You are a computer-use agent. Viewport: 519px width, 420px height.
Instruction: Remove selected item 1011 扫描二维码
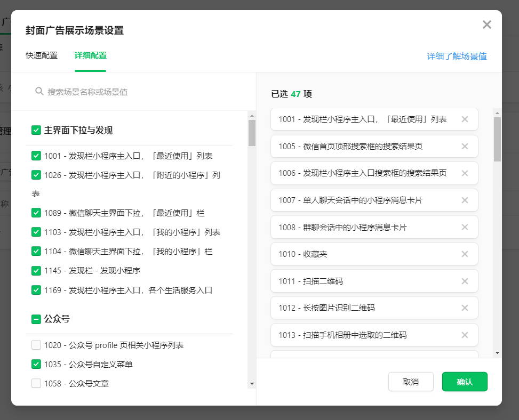(x=465, y=281)
